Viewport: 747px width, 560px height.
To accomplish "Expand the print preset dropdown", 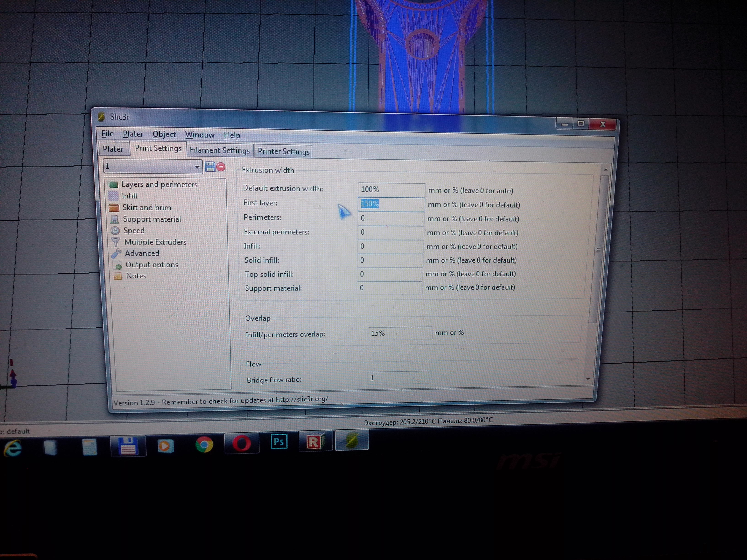I will (197, 167).
